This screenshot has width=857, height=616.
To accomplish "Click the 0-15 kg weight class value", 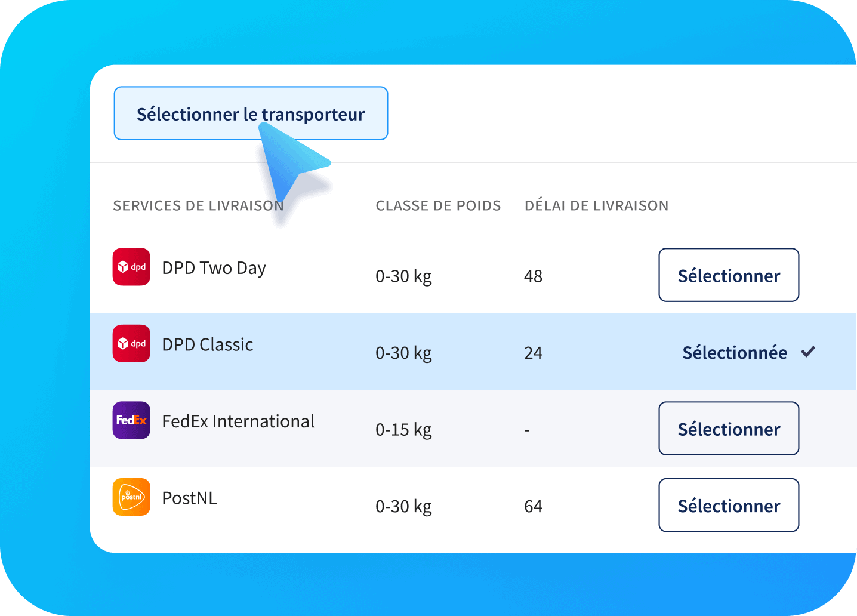I will [x=403, y=430].
